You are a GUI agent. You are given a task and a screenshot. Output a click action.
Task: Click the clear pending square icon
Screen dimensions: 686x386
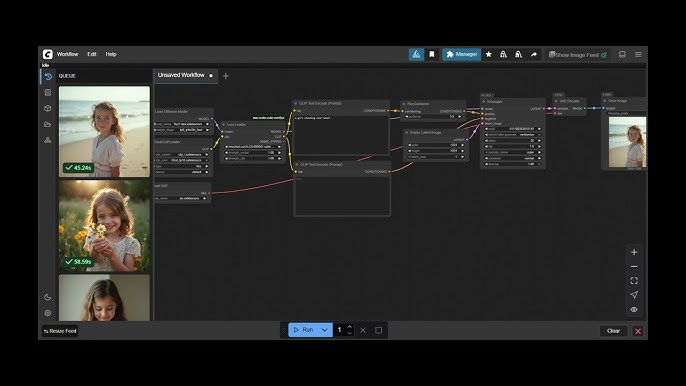[378, 330]
